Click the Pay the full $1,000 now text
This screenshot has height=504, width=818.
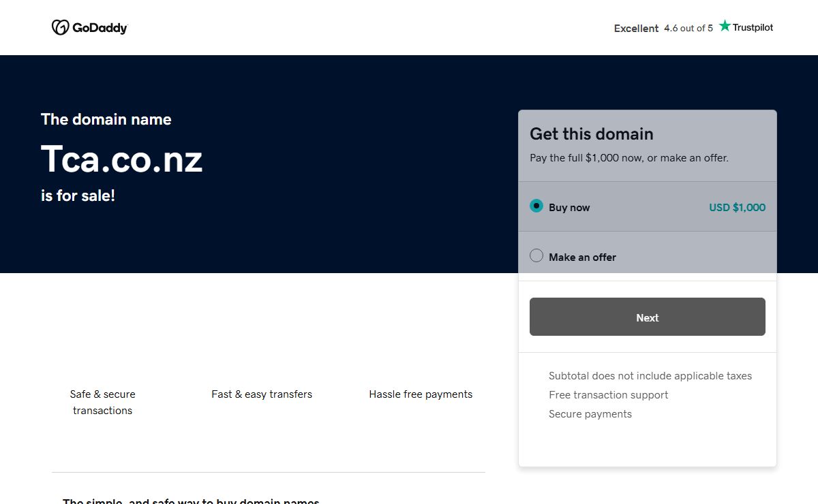pos(628,158)
